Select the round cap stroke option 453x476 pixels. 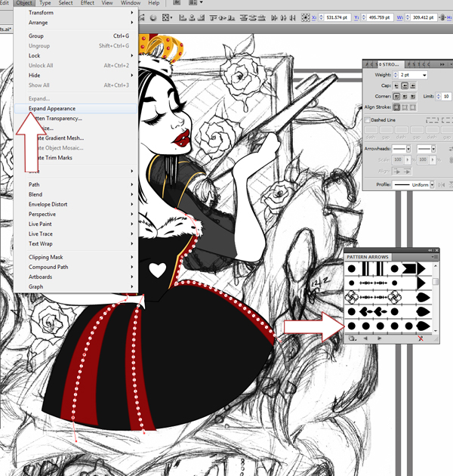tap(405, 86)
